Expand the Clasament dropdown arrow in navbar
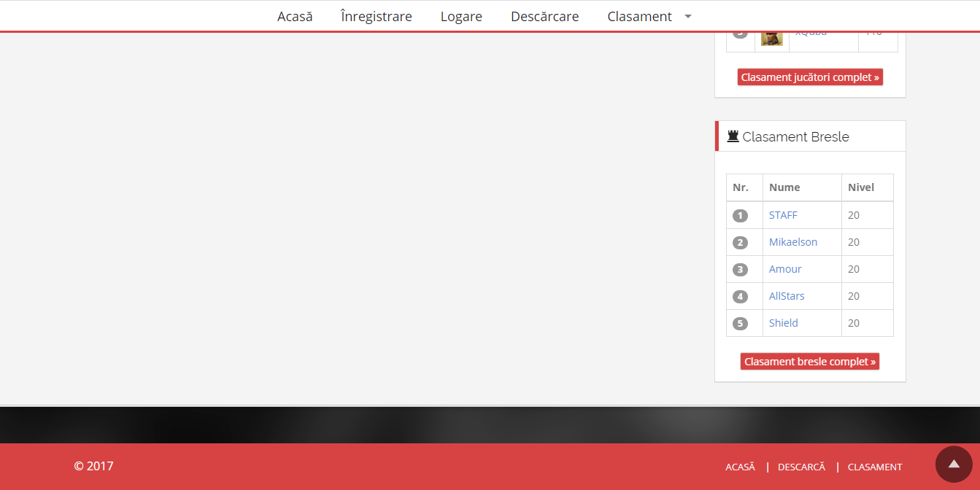980x490 pixels. point(688,17)
